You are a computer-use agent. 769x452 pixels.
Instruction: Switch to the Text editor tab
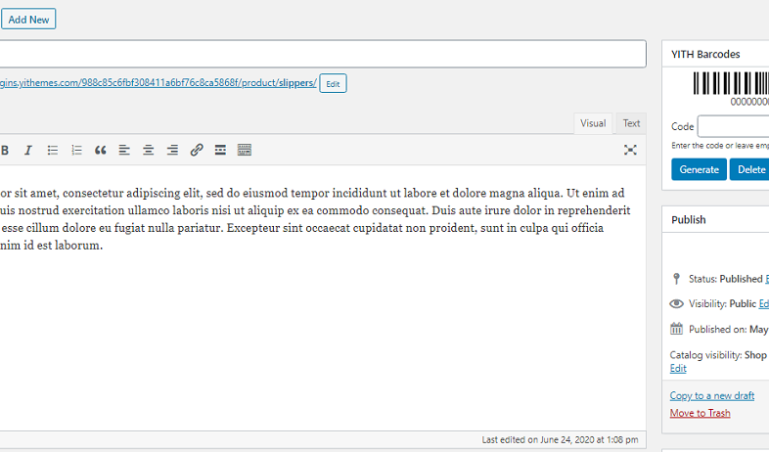tap(631, 123)
